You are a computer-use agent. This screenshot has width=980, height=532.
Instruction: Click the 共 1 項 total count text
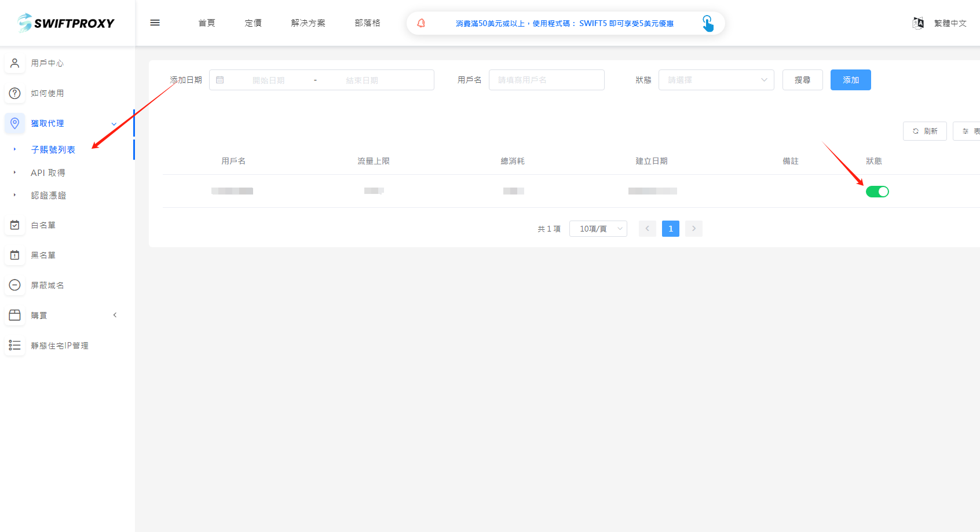point(549,229)
